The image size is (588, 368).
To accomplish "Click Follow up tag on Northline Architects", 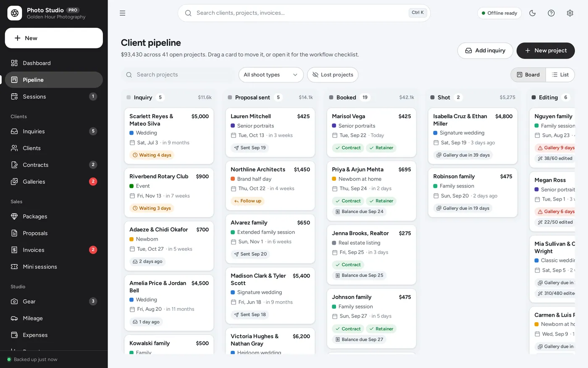I will (x=248, y=201).
